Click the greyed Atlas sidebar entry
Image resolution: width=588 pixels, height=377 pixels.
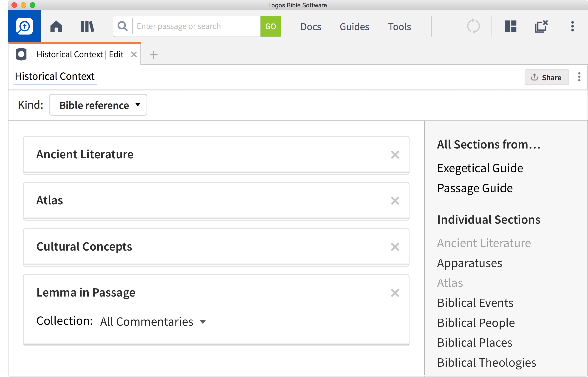coord(450,283)
